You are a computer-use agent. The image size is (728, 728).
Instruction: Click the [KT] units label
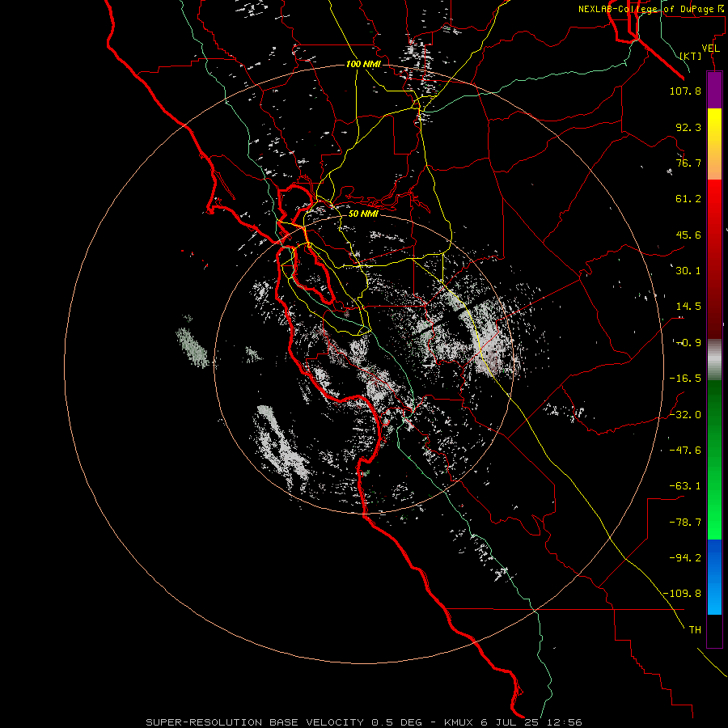tap(691, 56)
